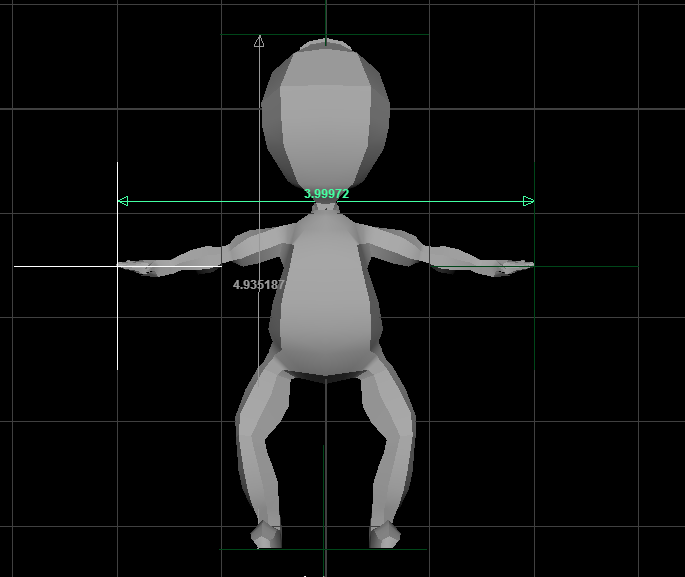Click the green 3.99972 distance label

(x=326, y=193)
